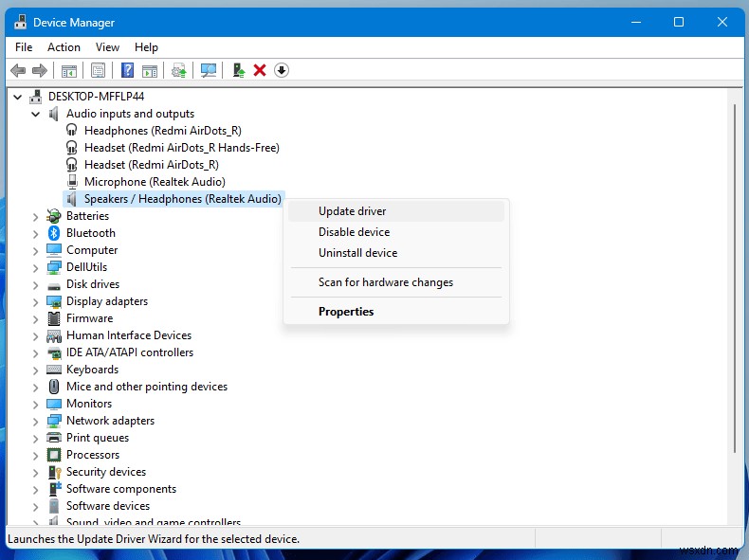749x560 pixels.
Task: Open the Action menu
Action: point(64,47)
